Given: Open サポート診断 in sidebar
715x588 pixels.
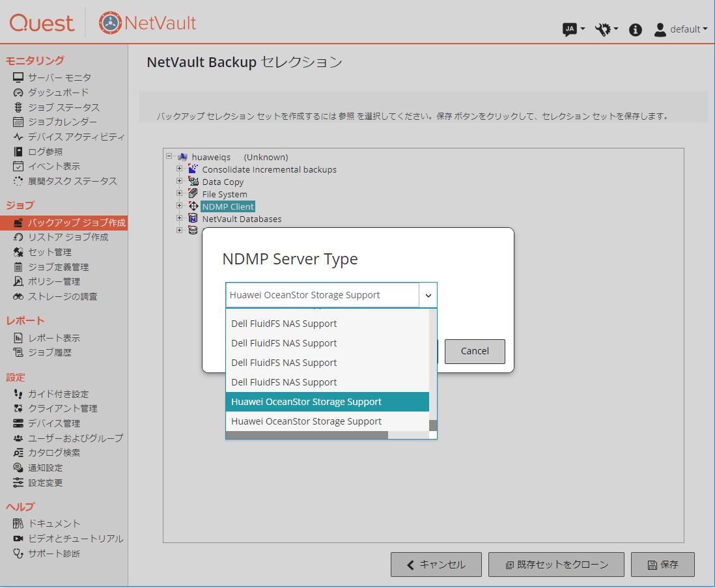Looking at the screenshot, I should [54, 553].
